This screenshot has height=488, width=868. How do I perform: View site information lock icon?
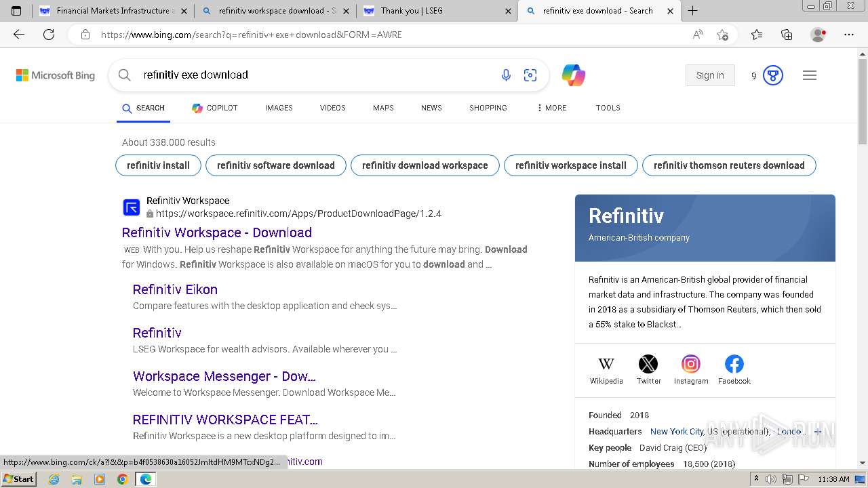pos(85,35)
